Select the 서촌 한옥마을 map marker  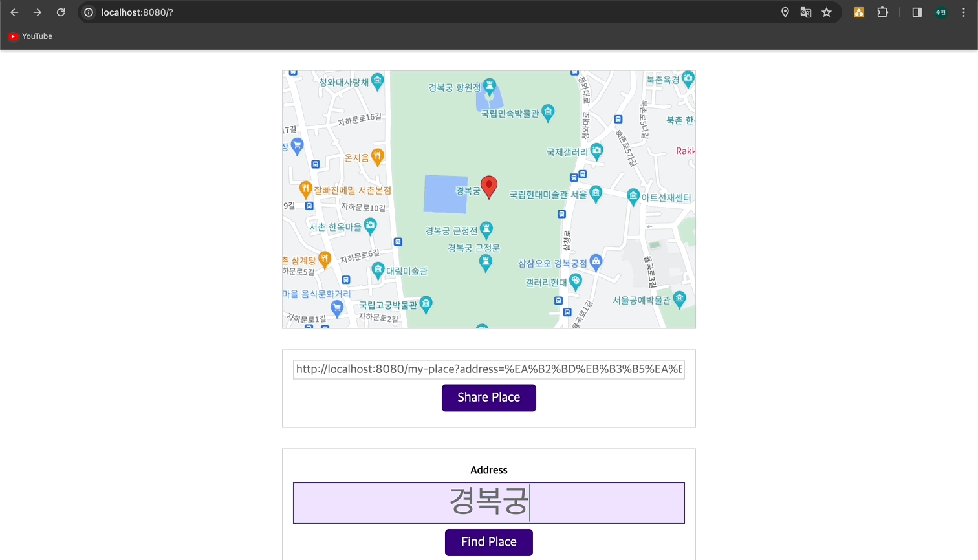pyautogui.click(x=370, y=226)
